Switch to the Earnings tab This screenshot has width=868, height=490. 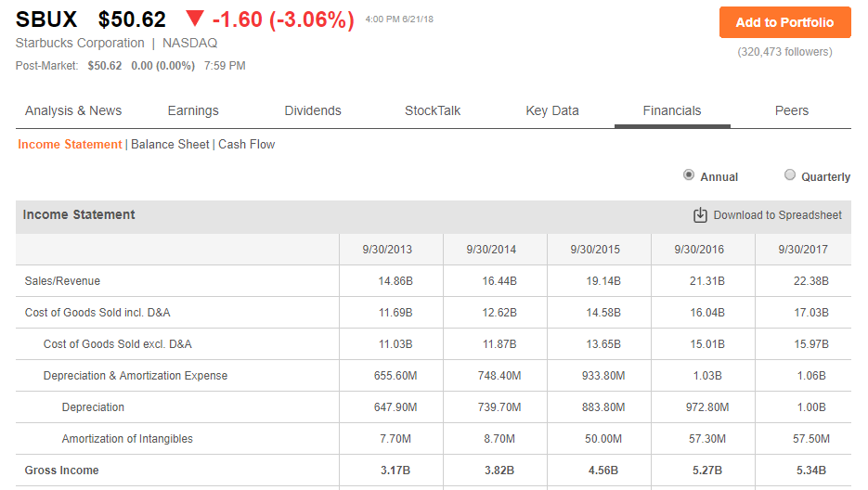pos(193,110)
